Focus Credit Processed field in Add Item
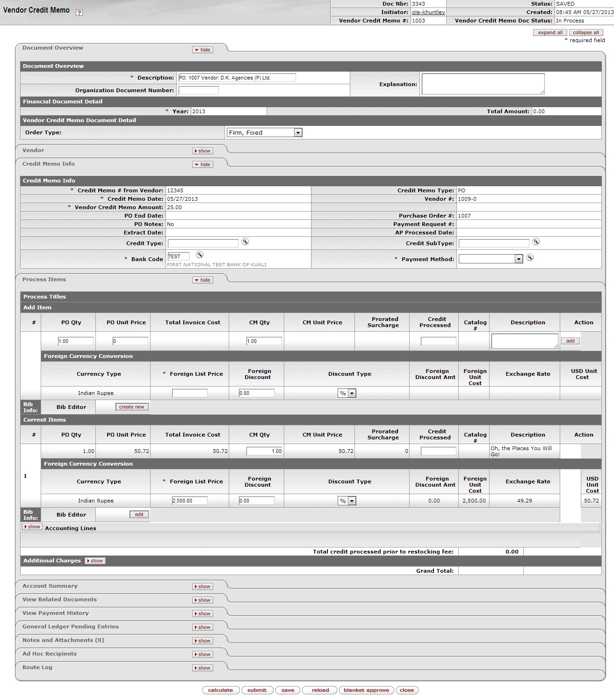 (439, 341)
